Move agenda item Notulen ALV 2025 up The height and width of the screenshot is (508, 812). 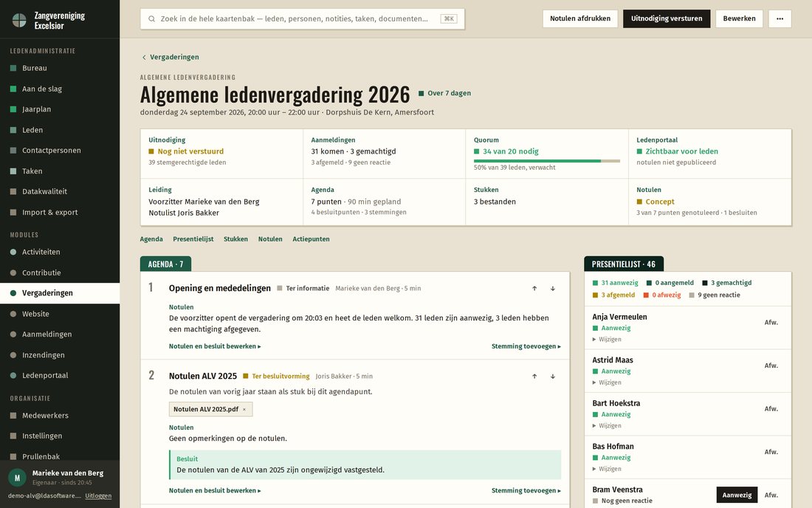(534, 377)
